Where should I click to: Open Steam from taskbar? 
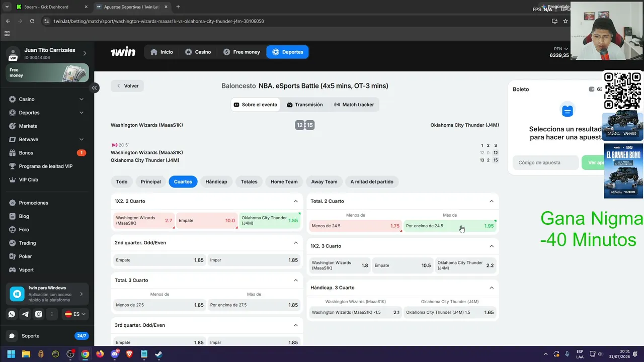[x=158, y=354]
